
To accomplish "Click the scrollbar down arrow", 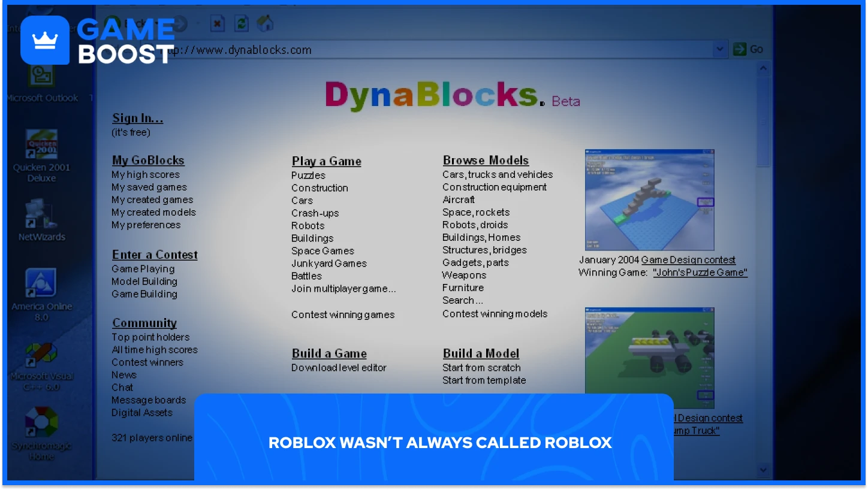I will [x=763, y=470].
